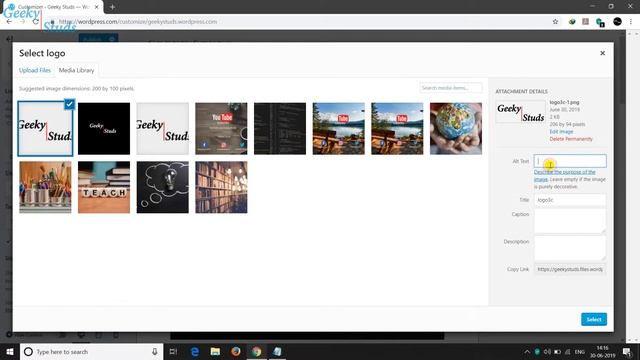The width and height of the screenshot is (640, 360).
Task: Open the Chrome three-dot menu
Action: tap(631, 22)
